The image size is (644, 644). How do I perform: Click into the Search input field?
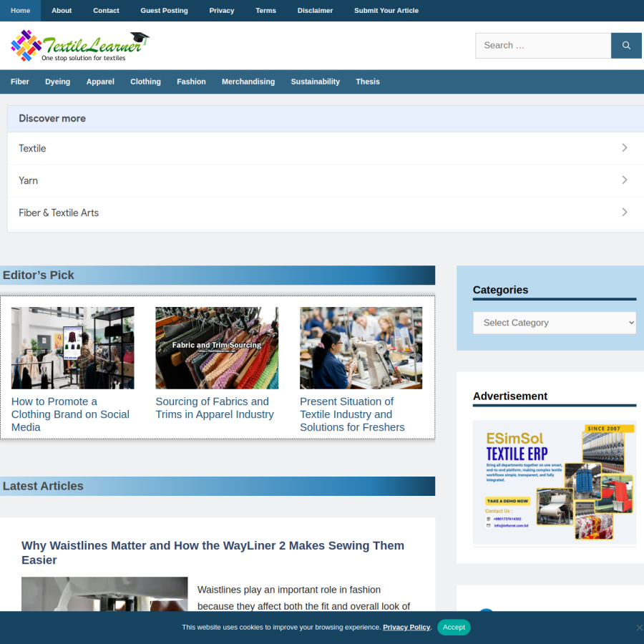pyautogui.click(x=543, y=46)
